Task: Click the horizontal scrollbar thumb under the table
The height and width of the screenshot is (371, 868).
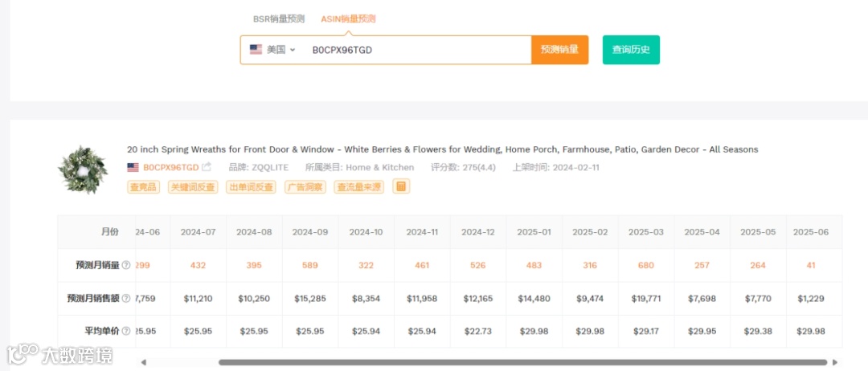Action: (x=522, y=363)
